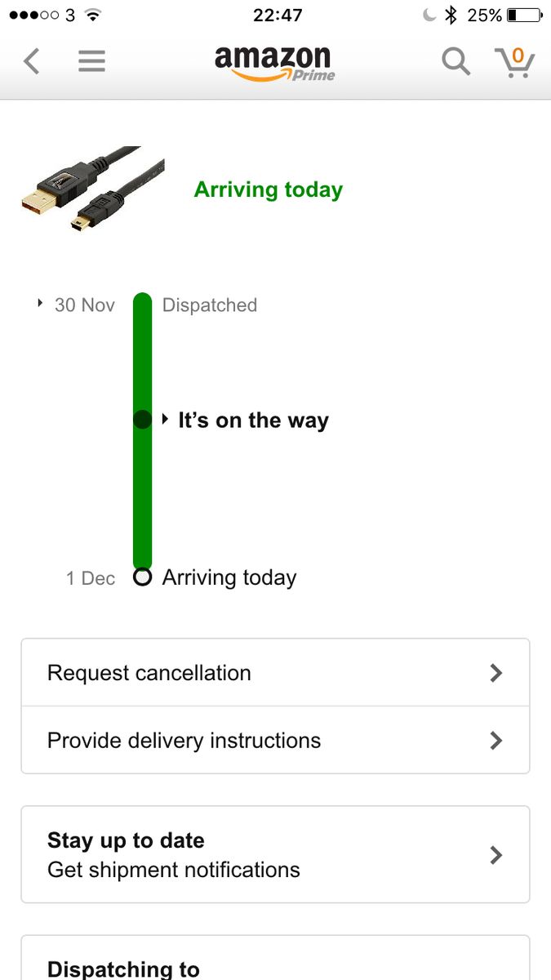
Task: Select Request cancellation option
Action: tap(149, 673)
